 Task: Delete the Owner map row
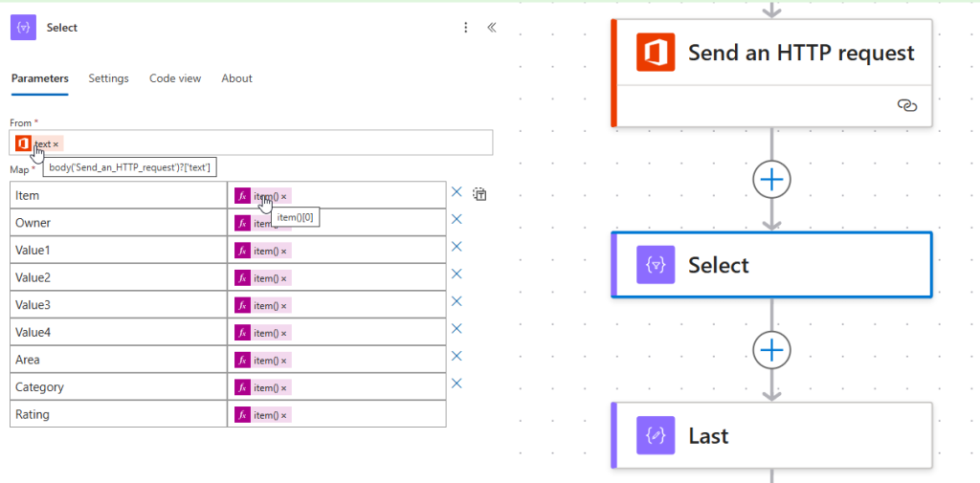pyautogui.click(x=457, y=219)
